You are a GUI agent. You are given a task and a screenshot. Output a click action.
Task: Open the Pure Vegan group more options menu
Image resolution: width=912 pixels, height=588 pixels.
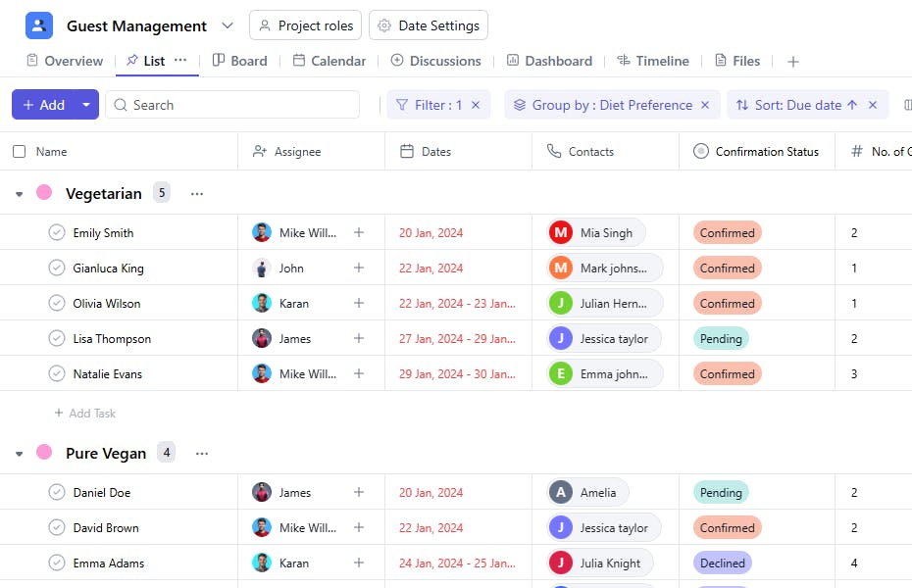click(202, 454)
